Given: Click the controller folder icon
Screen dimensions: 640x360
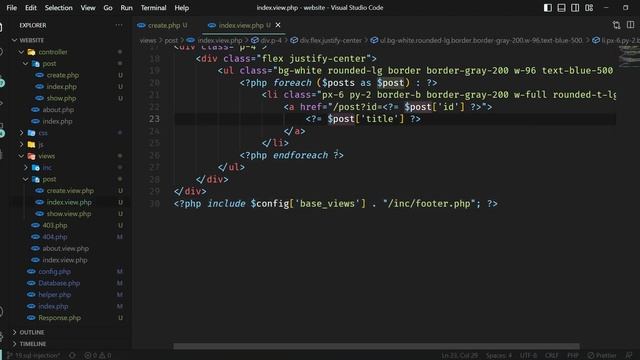Looking at the screenshot, I should point(31,52).
